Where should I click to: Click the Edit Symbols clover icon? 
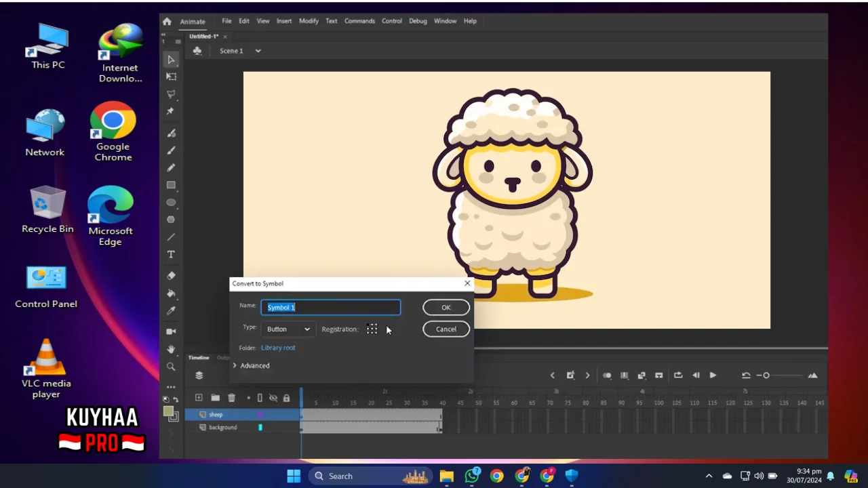(197, 51)
